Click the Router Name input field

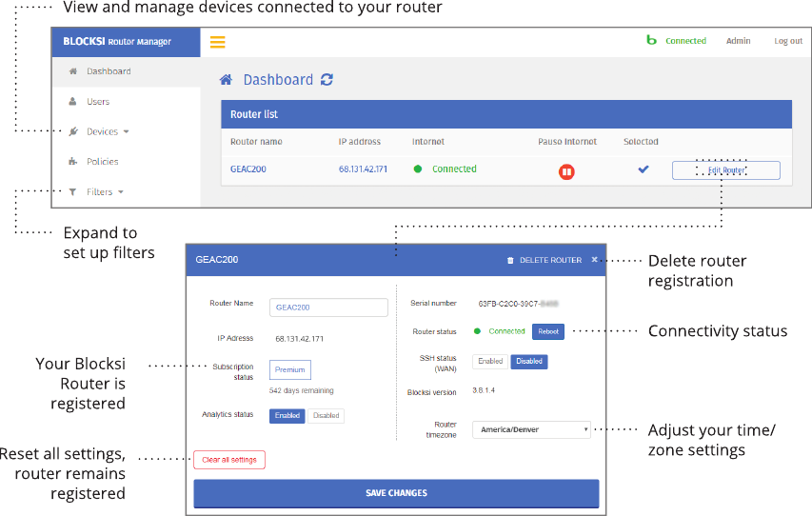tap(328, 308)
